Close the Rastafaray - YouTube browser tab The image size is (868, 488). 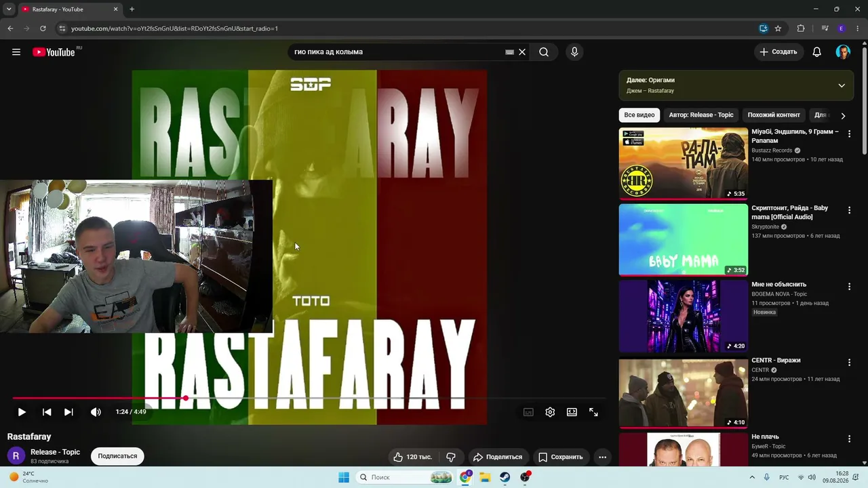[x=115, y=9]
